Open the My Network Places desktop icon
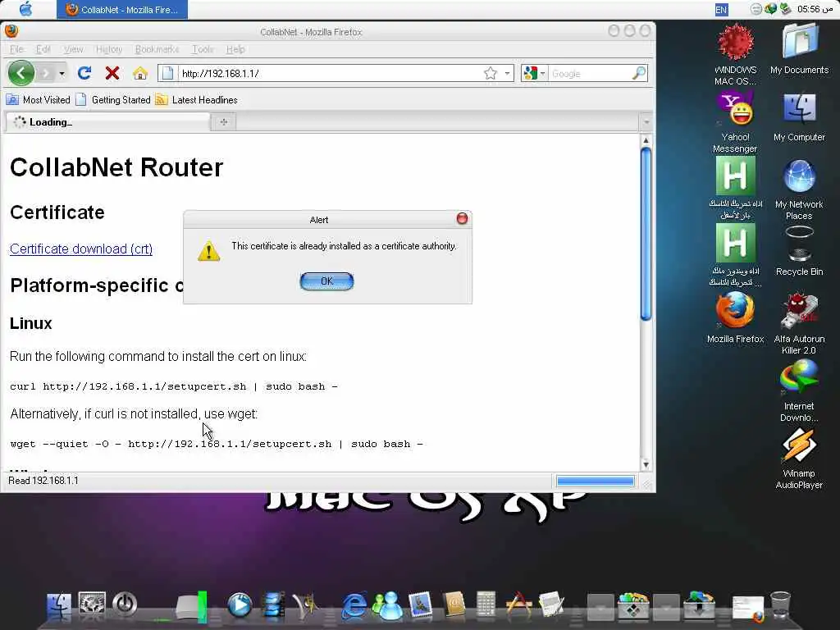The height and width of the screenshot is (630, 840). point(799,189)
